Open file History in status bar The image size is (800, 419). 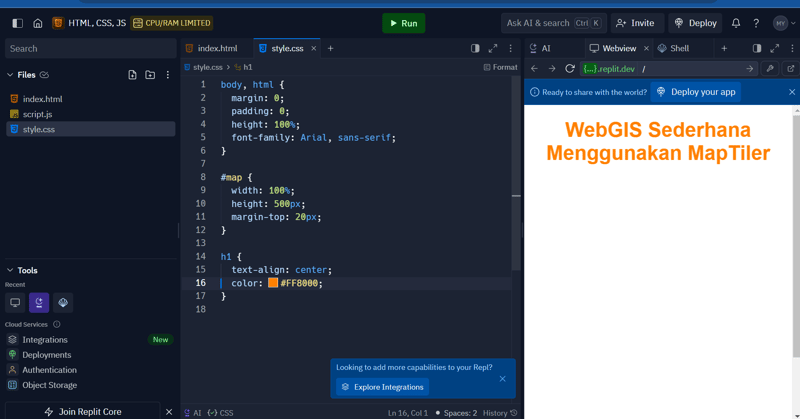pos(500,413)
